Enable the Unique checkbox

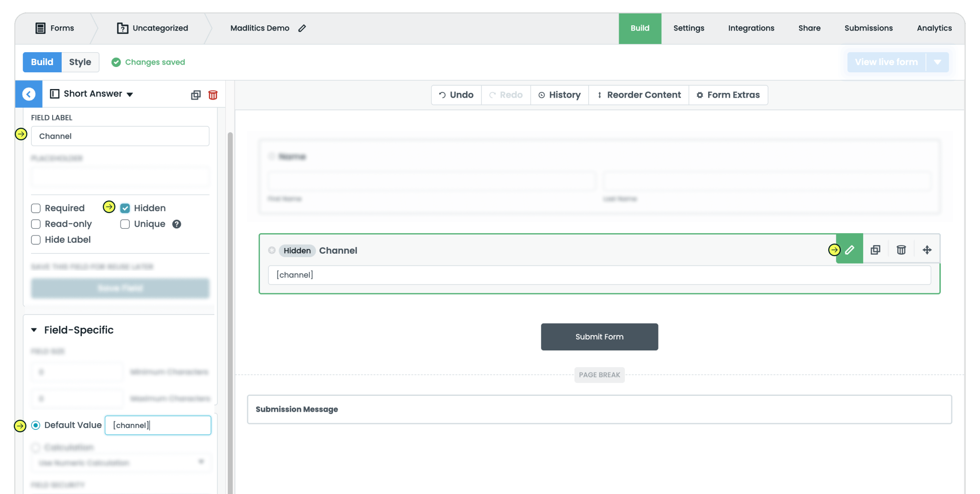pos(125,224)
